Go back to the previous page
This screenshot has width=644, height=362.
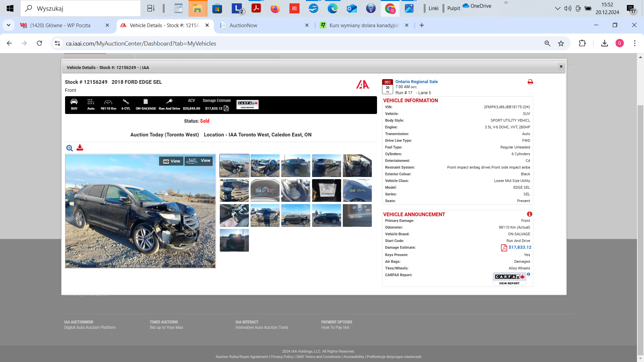click(9, 43)
